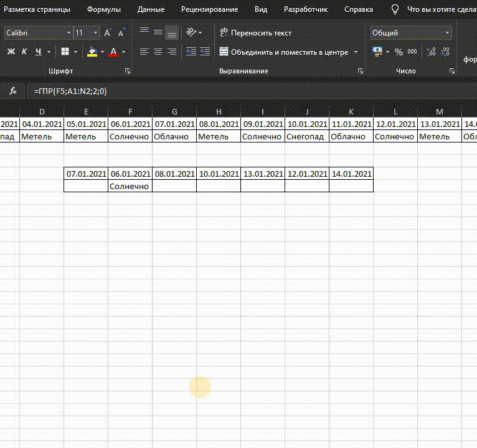Viewport: 477px width, 448px height.
Task: Open fill color dropdown arrow
Action: pyautogui.click(x=102, y=52)
